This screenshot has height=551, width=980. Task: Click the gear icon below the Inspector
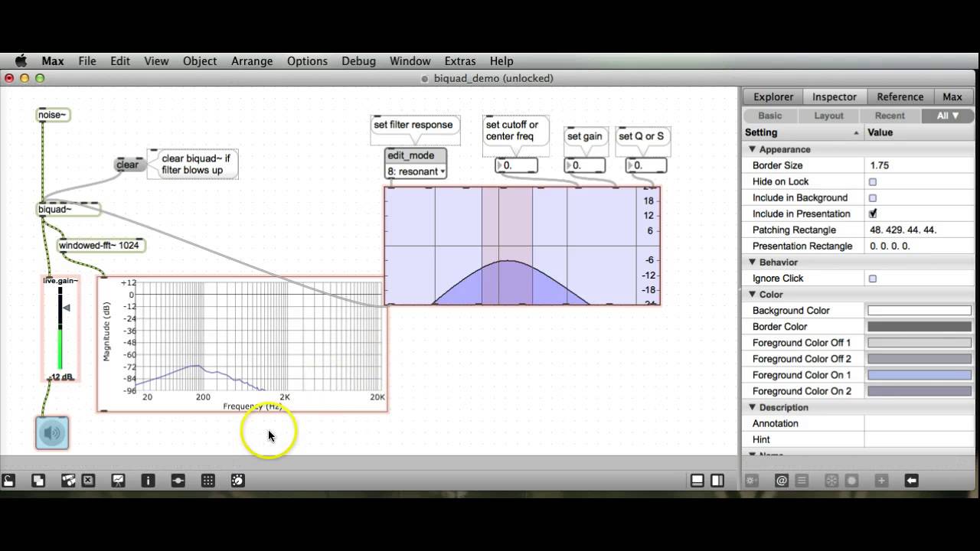pyautogui.click(x=752, y=481)
